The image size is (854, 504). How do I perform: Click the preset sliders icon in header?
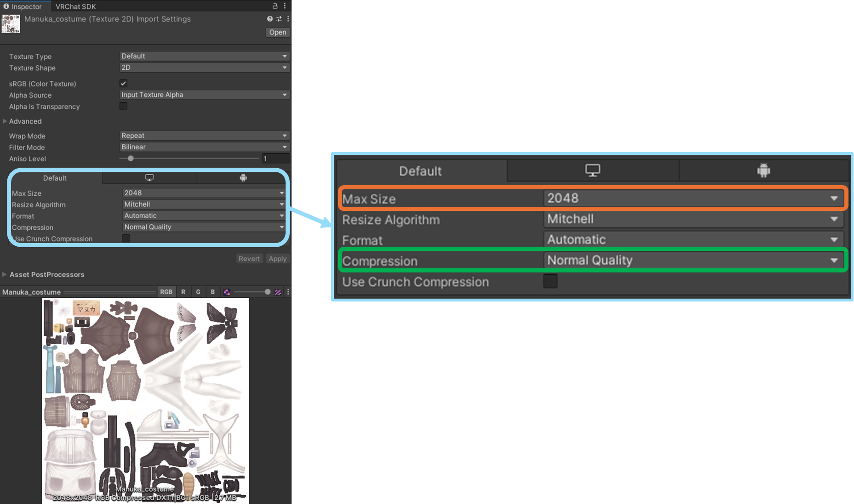(x=279, y=19)
